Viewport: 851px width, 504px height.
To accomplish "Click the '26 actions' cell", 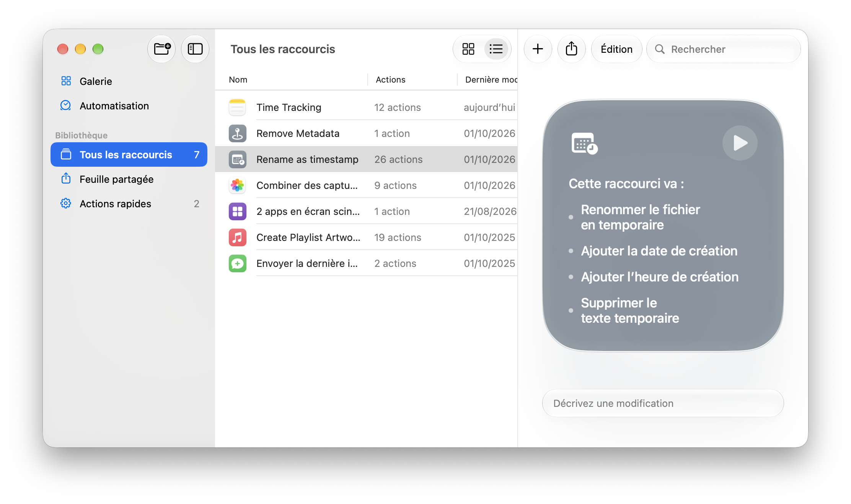I will [x=398, y=159].
